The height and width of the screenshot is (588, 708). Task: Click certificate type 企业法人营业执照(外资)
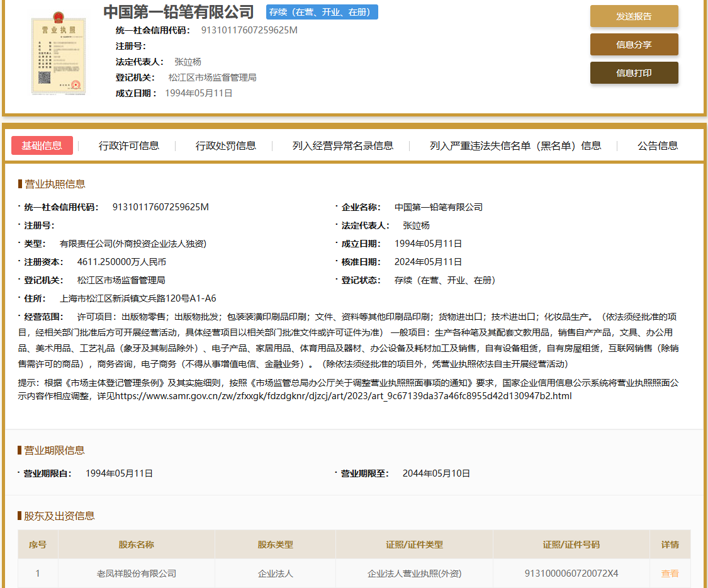pos(415,574)
